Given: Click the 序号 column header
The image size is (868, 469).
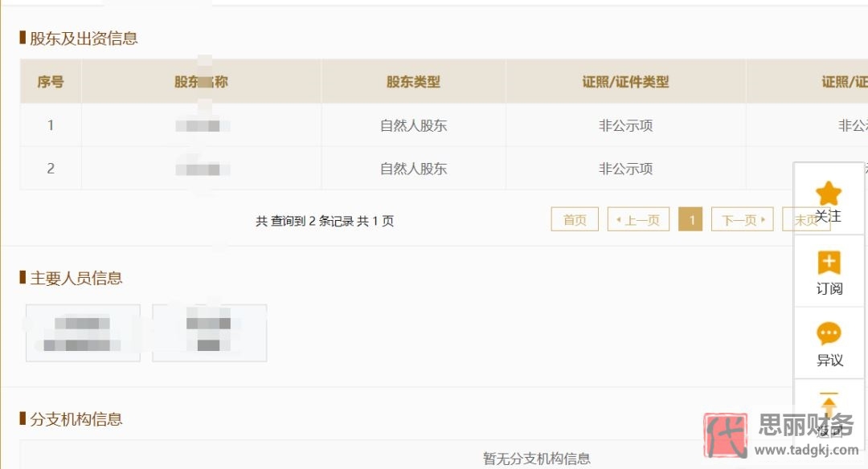Looking at the screenshot, I should click(51, 81).
